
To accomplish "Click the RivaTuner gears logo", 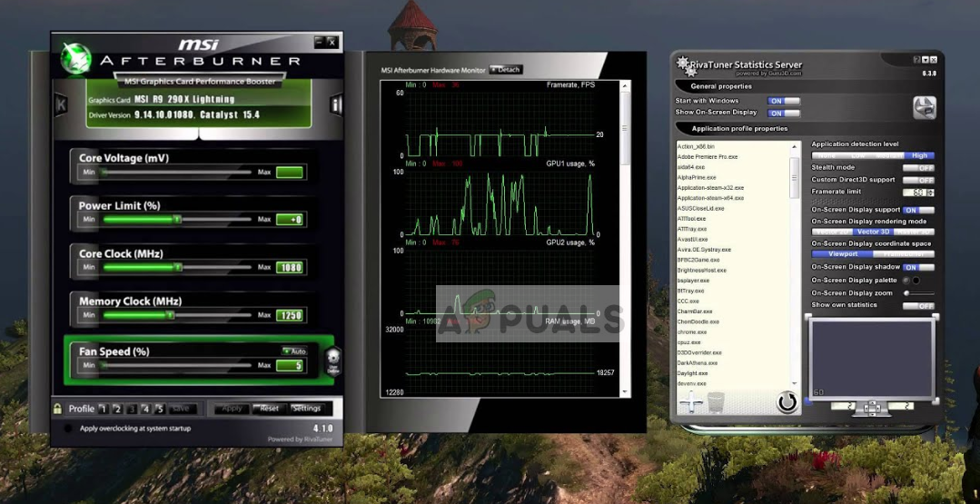I will click(x=685, y=66).
